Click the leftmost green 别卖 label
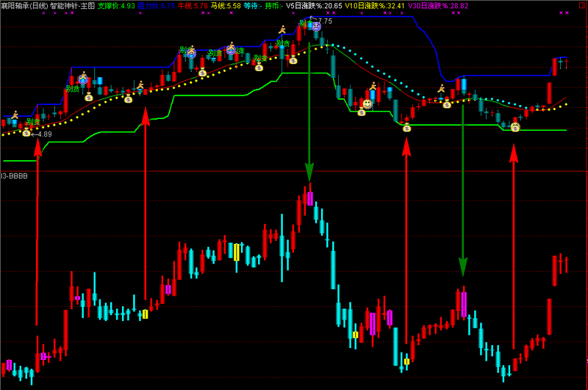The image size is (588, 390). click(33, 122)
